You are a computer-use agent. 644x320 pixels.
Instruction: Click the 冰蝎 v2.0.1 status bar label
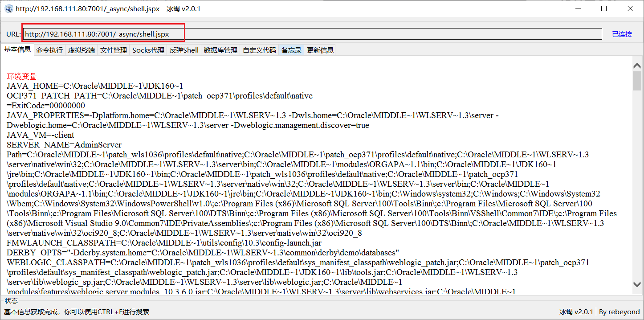(576, 312)
